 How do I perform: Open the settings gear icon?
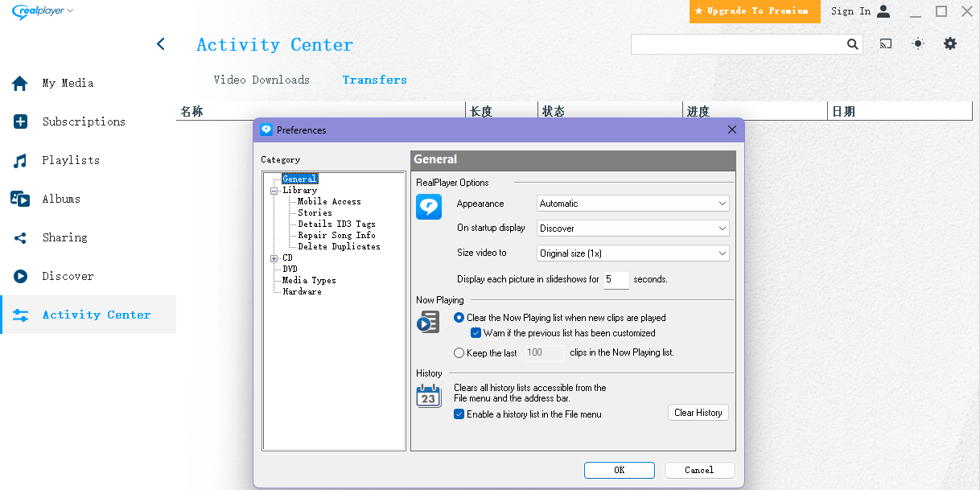(x=950, y=44)
